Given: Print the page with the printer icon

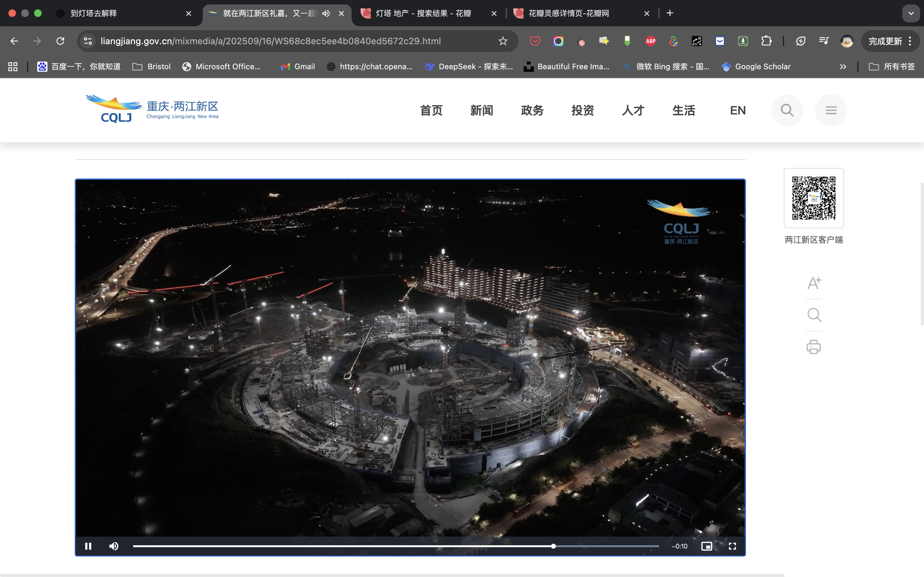Looking at the screenshot, I should pos(814,347).
